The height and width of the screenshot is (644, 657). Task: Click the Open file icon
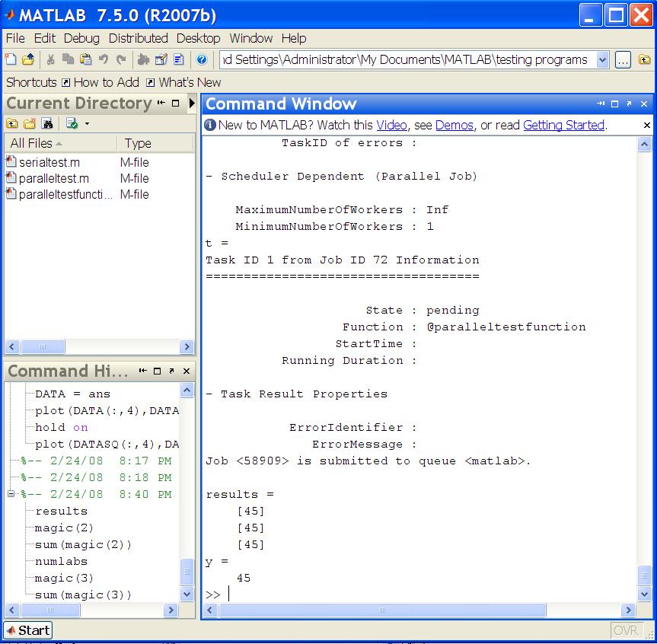coord(27,59)
